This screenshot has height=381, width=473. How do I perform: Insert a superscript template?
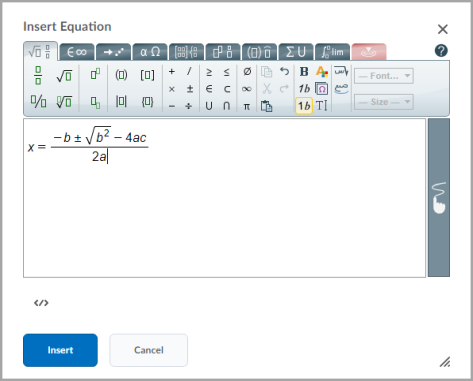pyautogui.click(x=95, y=75)
